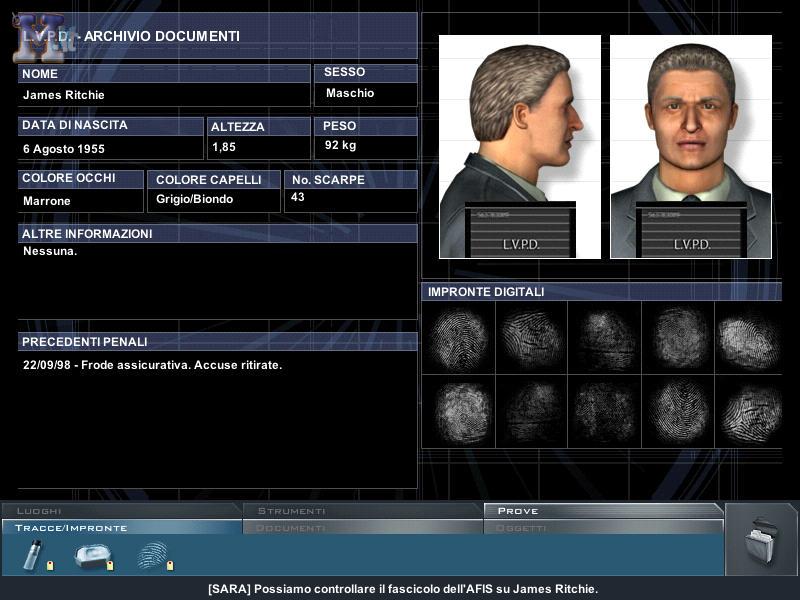Click the Precedenti Penali record entry text
This screenshot has width=800, height=600.
click(152, 365)
